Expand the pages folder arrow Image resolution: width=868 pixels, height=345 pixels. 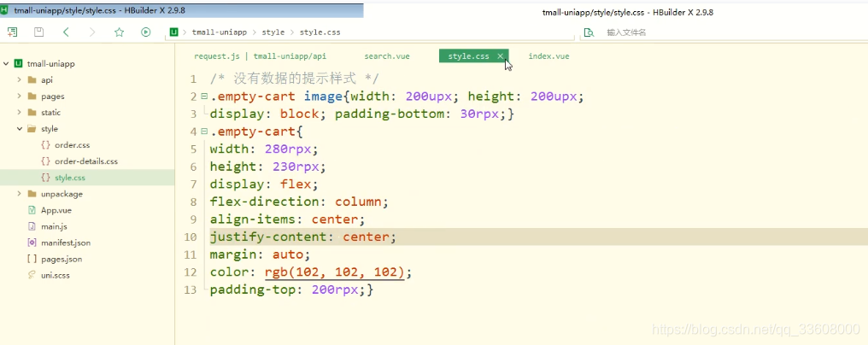(x=19, y=96)
